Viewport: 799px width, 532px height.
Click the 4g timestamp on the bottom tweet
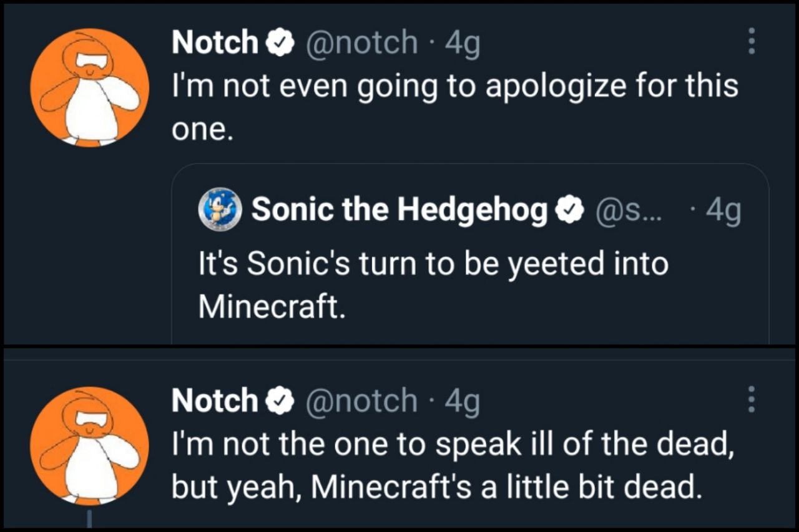click(x=463, y=401)
